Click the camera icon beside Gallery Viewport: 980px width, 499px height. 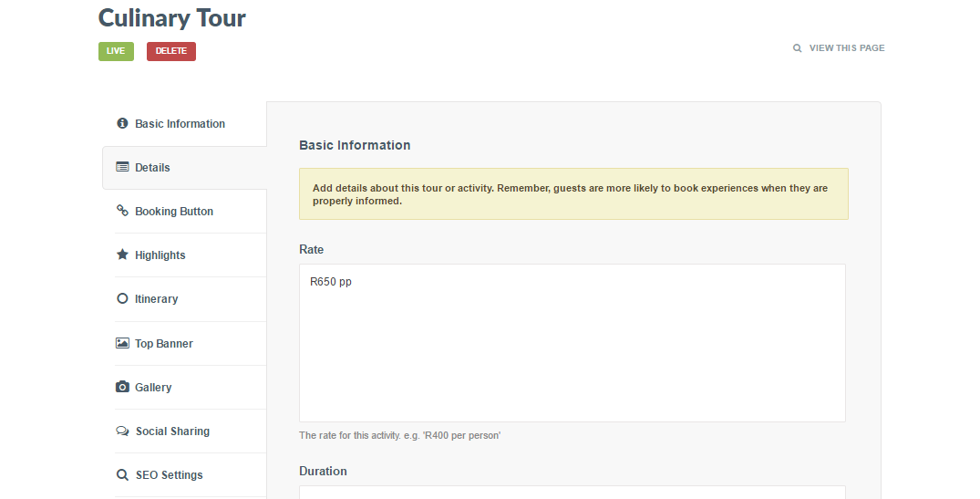pyautogui.click(x=122, y=387)
